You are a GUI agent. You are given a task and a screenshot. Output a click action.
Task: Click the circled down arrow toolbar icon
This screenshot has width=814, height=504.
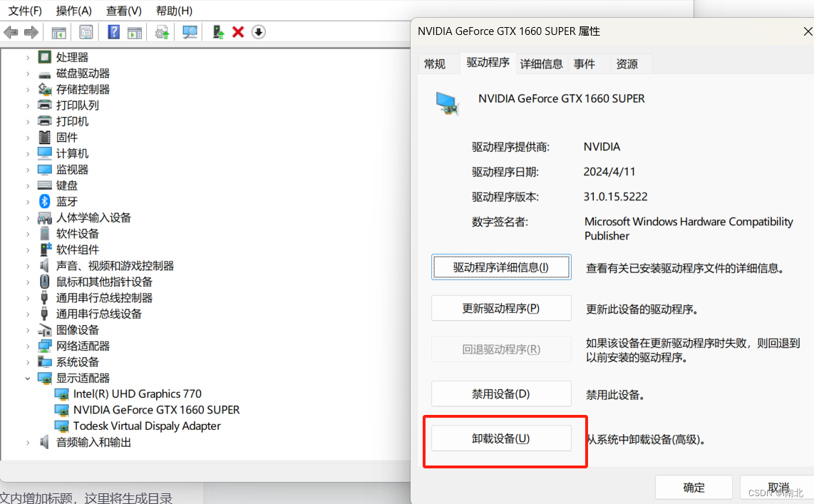[x=259, y=32]
